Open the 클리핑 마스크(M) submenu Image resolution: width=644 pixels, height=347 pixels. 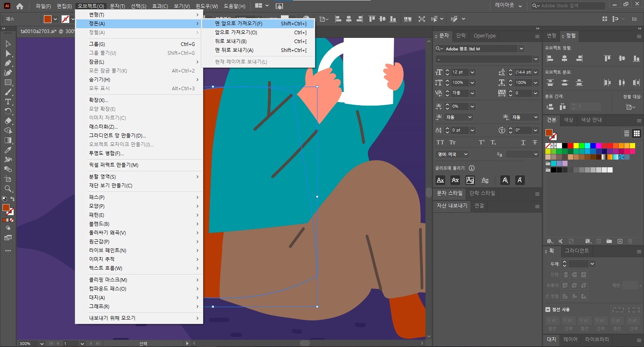click(x=108, y=280)
